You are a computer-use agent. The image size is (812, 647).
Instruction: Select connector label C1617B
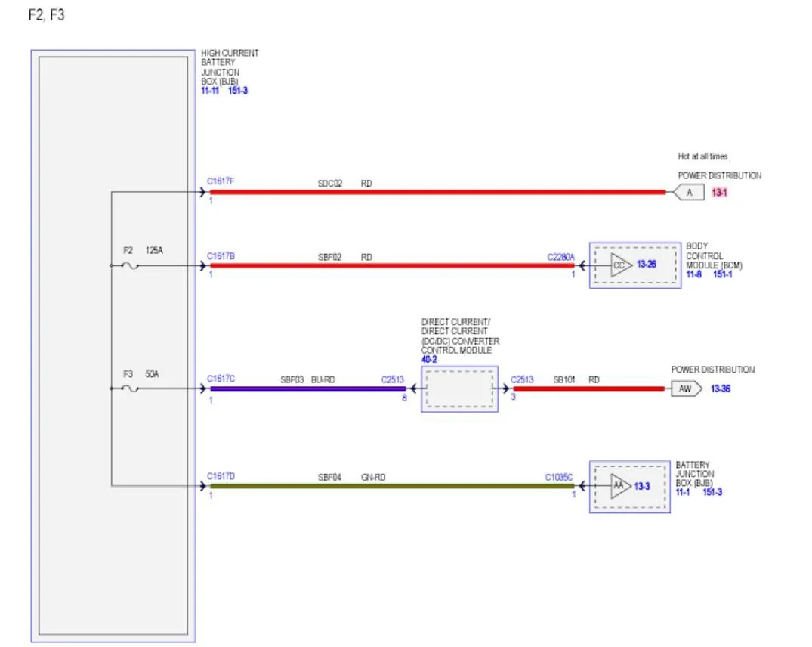coord(221,256)
